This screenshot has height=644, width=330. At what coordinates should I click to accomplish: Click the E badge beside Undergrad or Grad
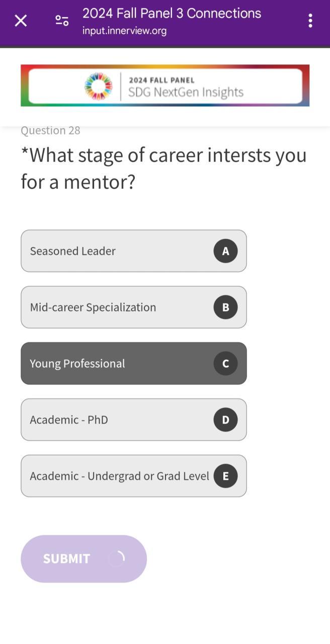[225, 476]
